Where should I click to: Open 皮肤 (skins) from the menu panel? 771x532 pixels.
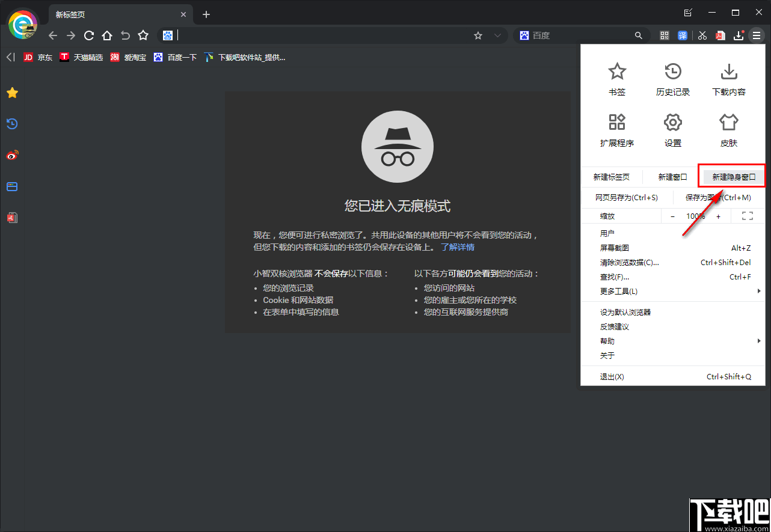point(728,130)
